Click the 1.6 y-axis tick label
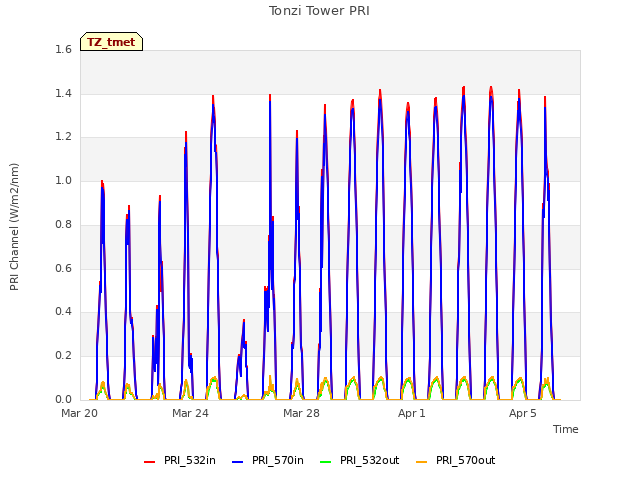Image resolution: width=640 pixels, height=480 pixels. (63, 49)
